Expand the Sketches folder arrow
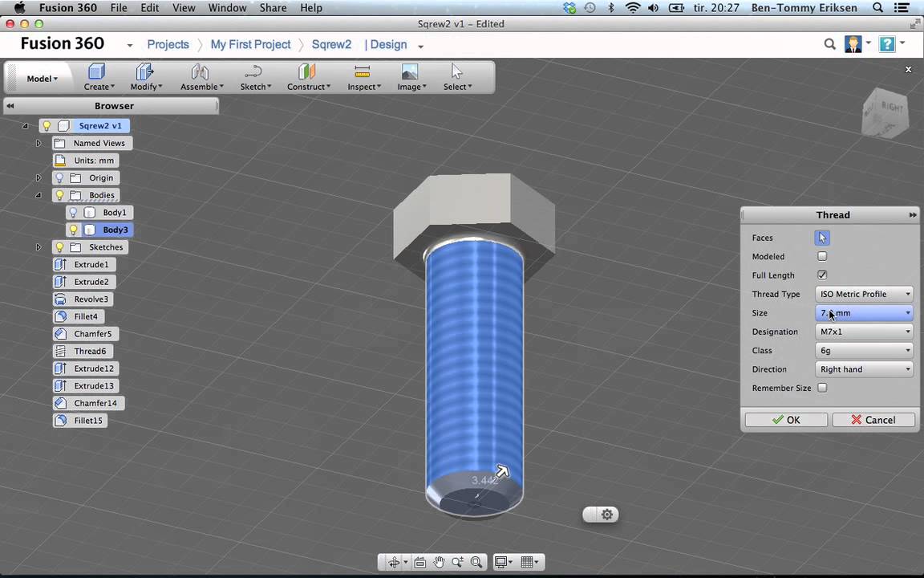Screen dimensions: 924x578 click(38, 247)
